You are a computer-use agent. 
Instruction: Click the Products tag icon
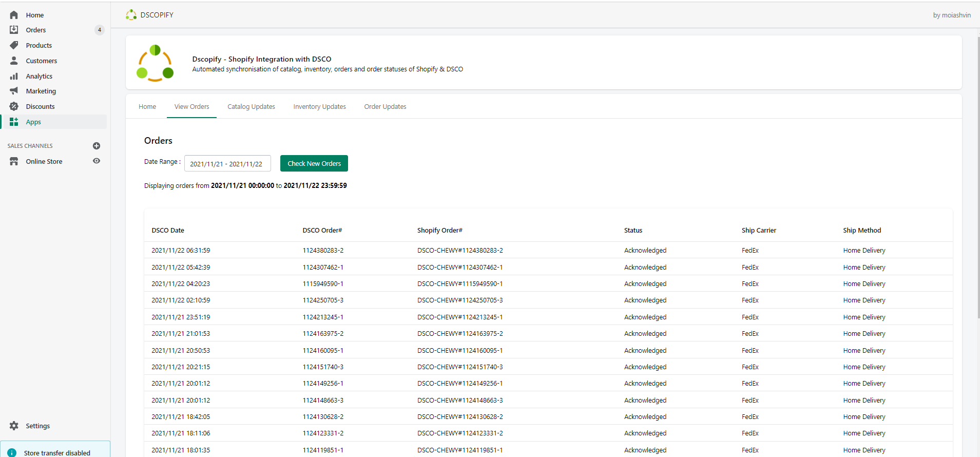(x=14, y=45)
